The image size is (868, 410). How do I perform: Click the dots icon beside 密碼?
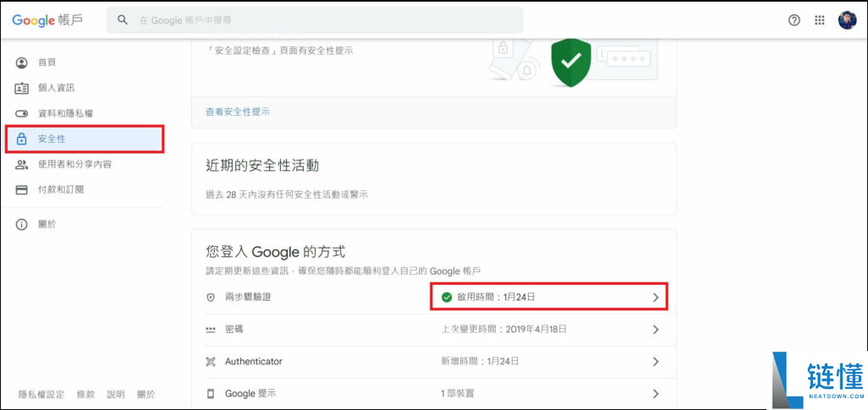tap(211, 330)
